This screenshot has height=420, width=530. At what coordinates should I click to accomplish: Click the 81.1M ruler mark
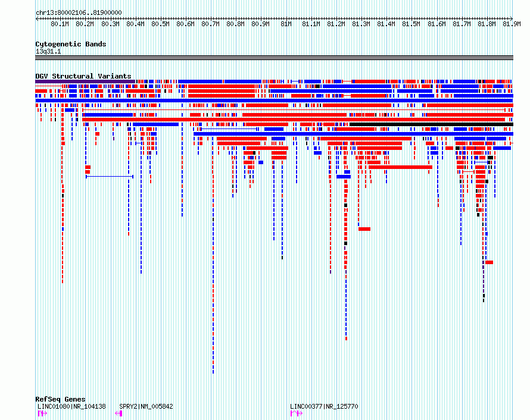click(x=311, y=24)
